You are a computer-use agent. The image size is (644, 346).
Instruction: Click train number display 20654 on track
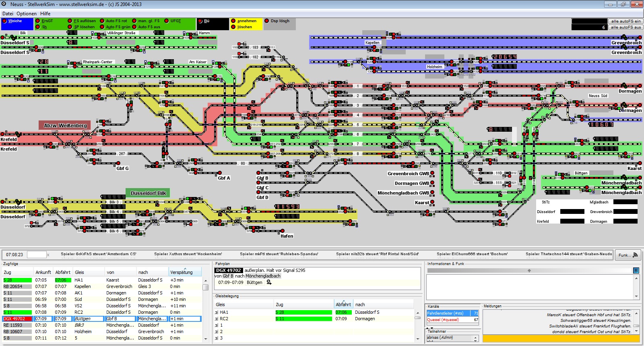pyautogui.click(x=505, y=57)
